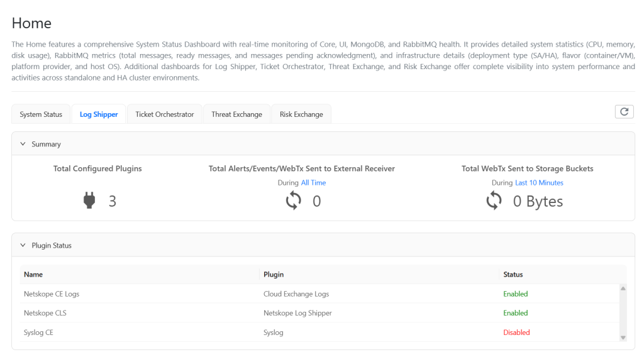Click the plugin table scrollbar up arrow

pyautogui.click(x=623, y=289)
